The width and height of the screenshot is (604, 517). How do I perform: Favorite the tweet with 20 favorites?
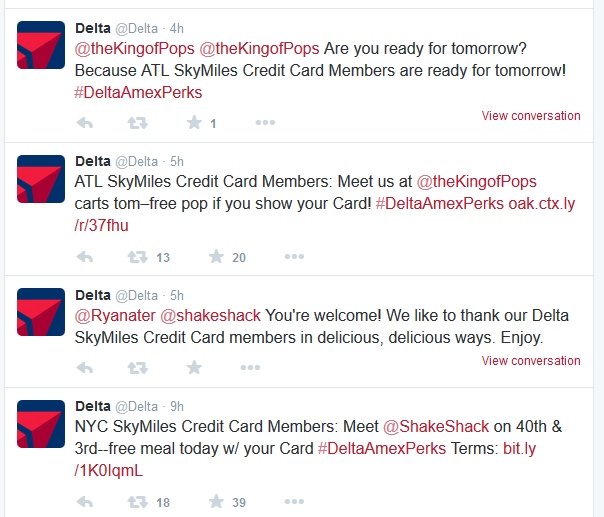(x=216, y=256)
